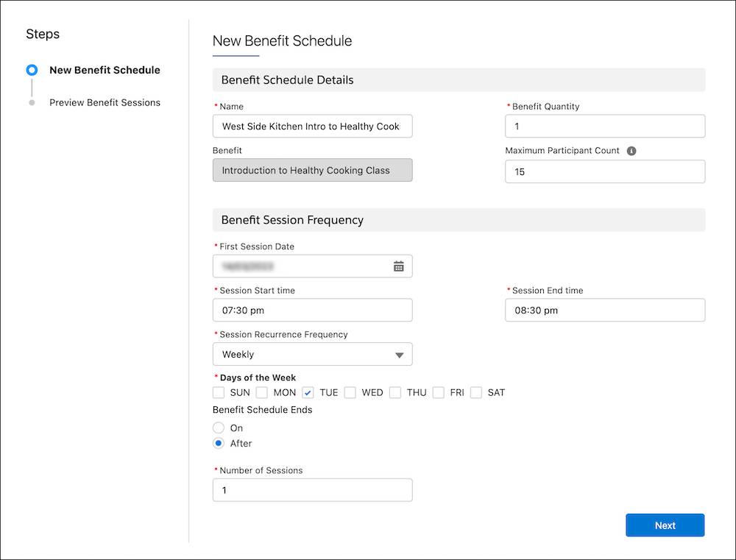The width and height of the screenshot is (736, 560).
Task: Choose the 'After' schedule end option
Action: [x=219, y=444]
